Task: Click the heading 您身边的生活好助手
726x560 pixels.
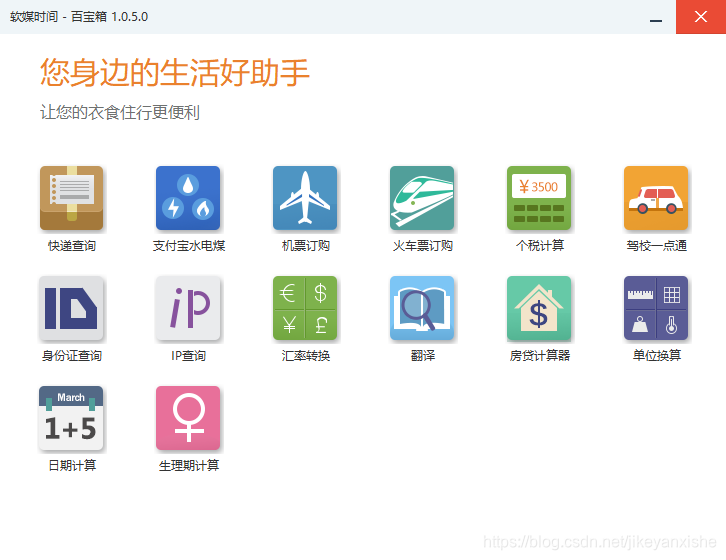Action: [175, 73]
